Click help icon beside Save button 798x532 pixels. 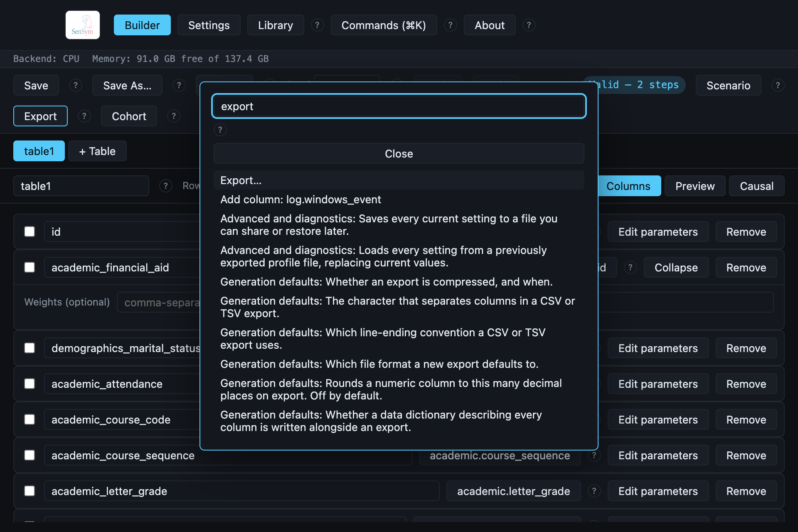point(75,85)
